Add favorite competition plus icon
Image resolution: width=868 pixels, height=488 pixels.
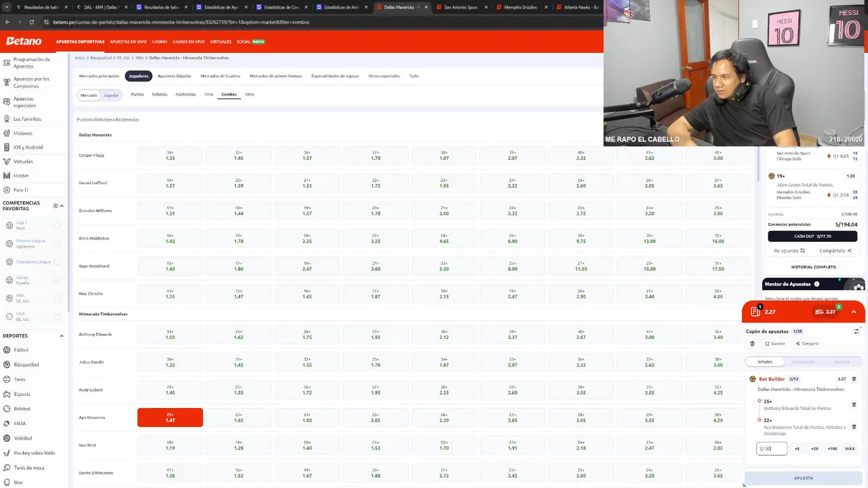tap(56, 205)
